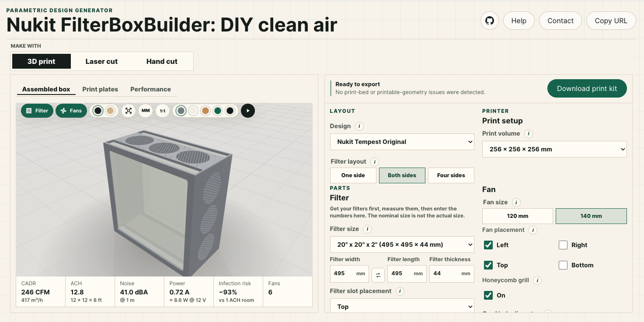Click the info icon next to Filter layout

tap(375, 161)
